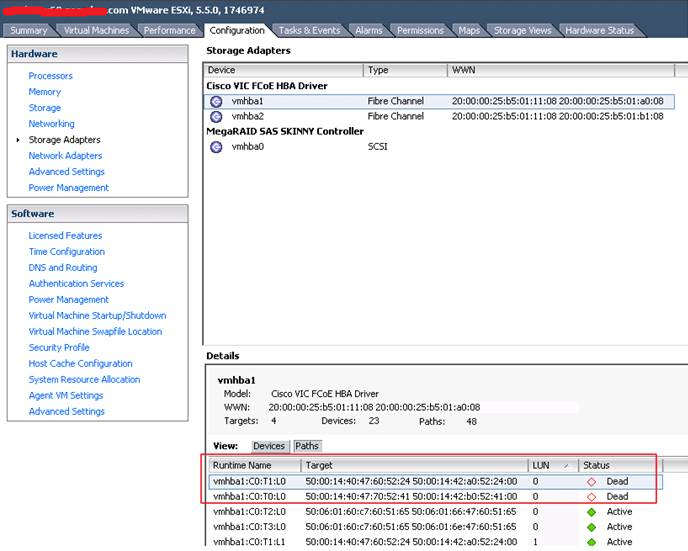Open the Tasks & Events tab
This screenshot has height=551, width=688.
(309, 30)
